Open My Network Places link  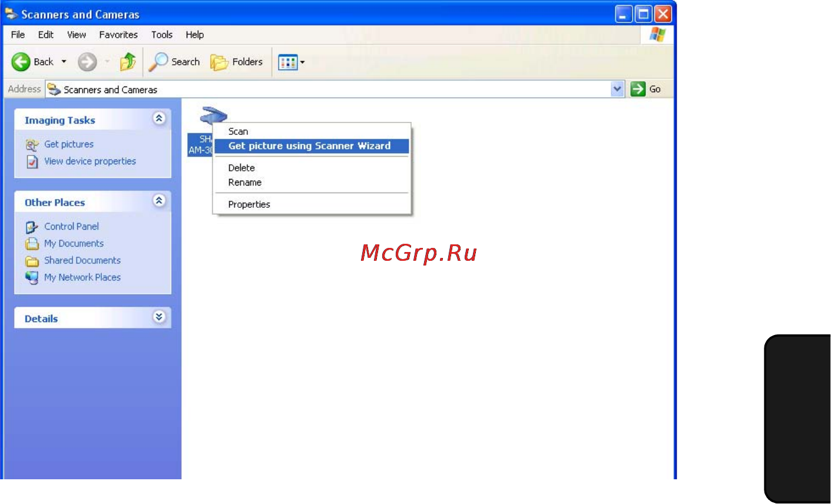coord(82,277)
